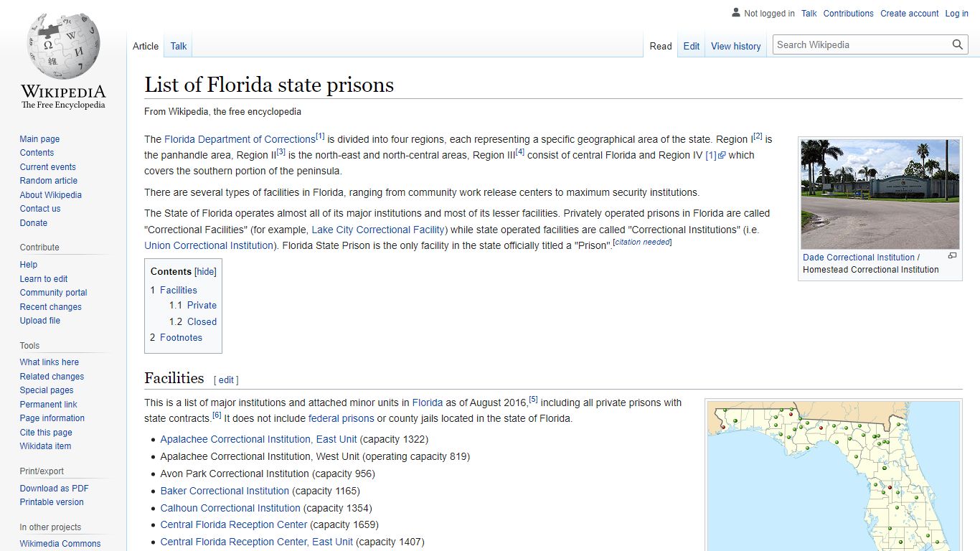
Task: Open the user Talk link at top
Action: click(x=809, y=14)
